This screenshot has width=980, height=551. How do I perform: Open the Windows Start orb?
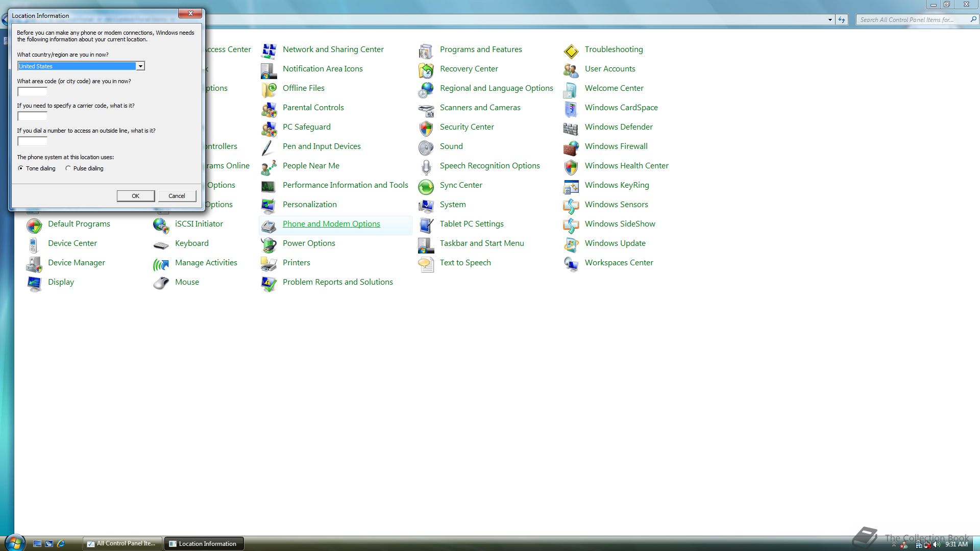[x=14, y=543]
